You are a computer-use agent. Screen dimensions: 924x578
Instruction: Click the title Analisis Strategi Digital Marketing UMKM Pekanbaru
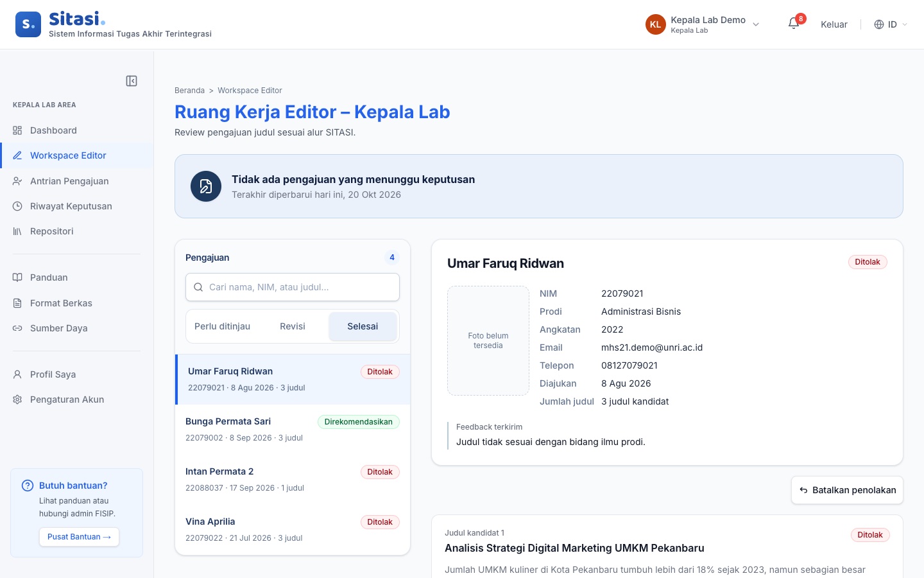click(x=574, y=548)
